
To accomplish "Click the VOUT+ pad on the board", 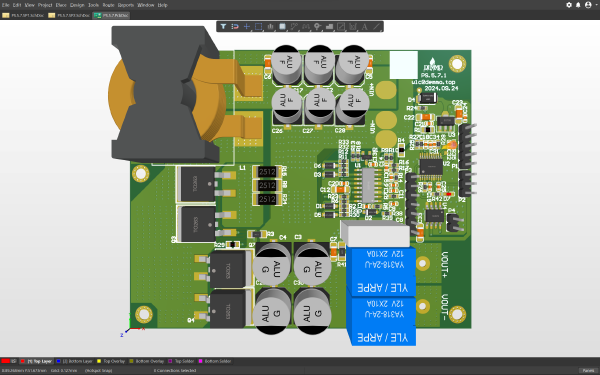I will point(423,263).
